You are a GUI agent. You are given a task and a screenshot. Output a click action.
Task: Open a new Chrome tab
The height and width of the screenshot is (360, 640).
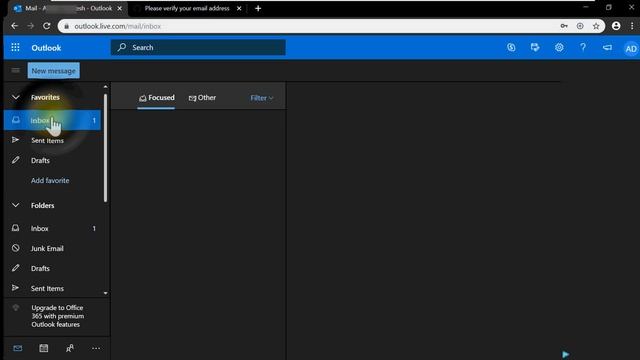pos(258,8)
